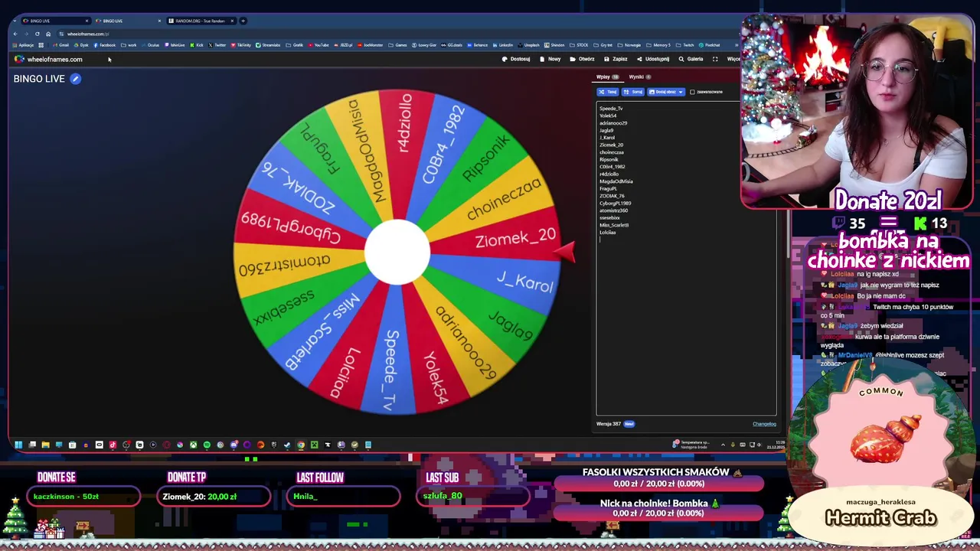Open the Windows Start menu

[x=18, y=445]
